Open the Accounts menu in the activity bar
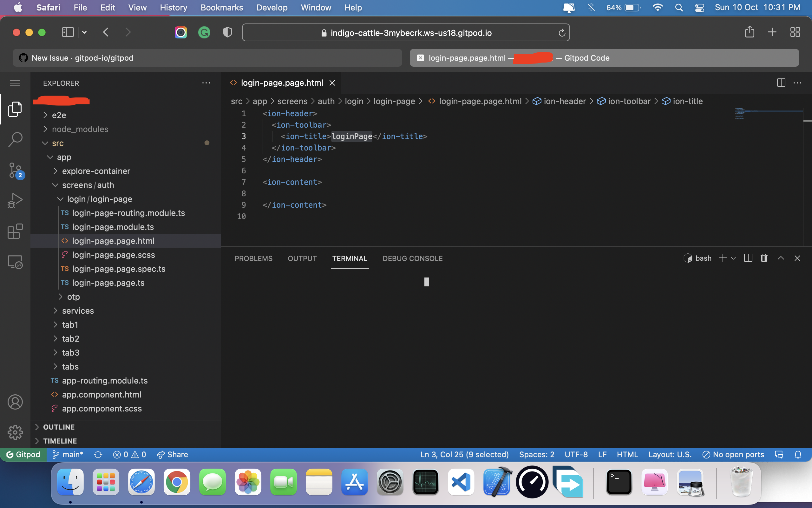The image size is (812, 508). click(15, 402)
